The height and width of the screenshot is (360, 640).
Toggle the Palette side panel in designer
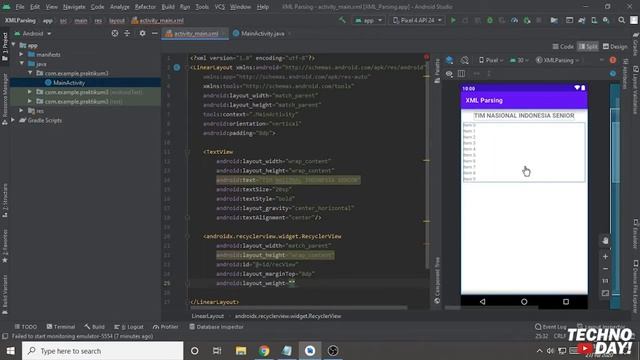pos(437,70)
